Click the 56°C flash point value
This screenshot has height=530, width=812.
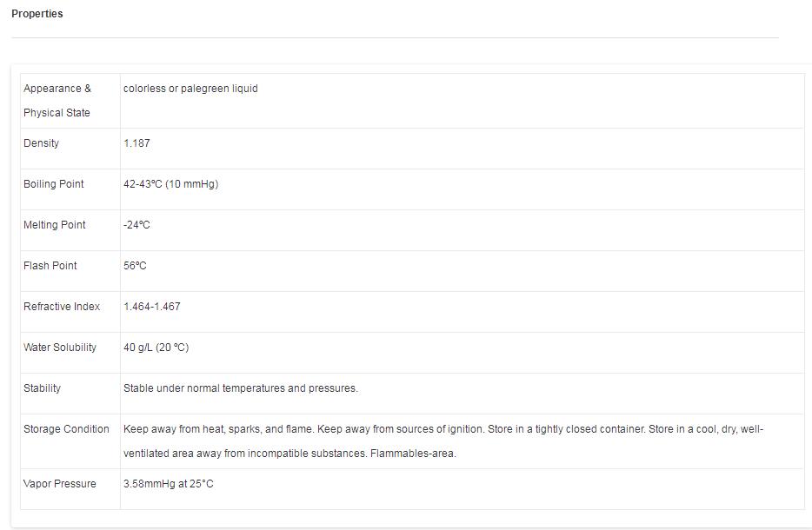(x=135, y=266)
